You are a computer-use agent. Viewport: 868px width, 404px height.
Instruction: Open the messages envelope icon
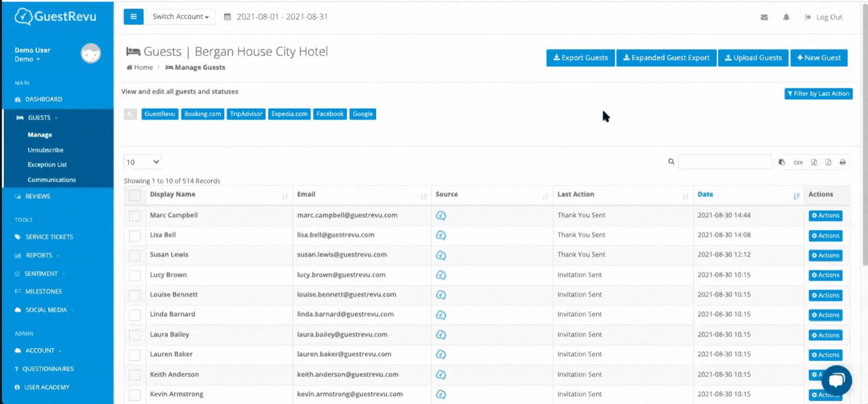(x=764, y=17)
